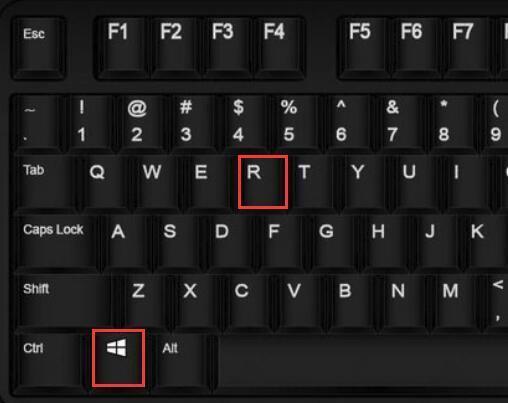Click the tilde key

37,122
